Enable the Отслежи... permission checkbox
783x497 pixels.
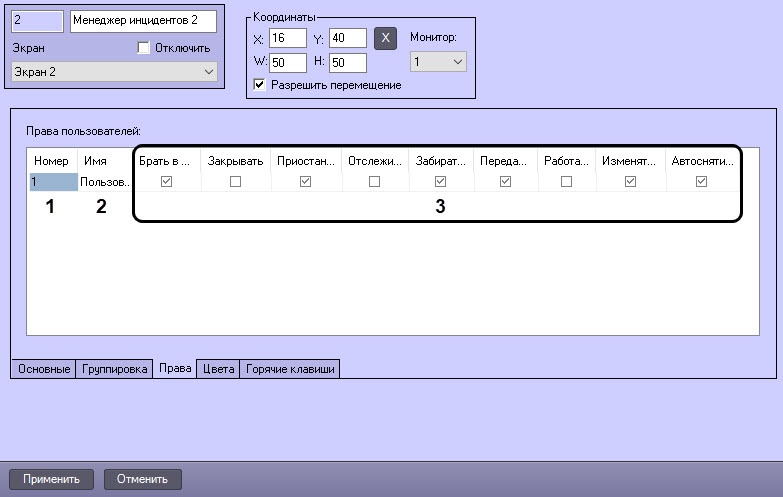click(x=374, y=181)
